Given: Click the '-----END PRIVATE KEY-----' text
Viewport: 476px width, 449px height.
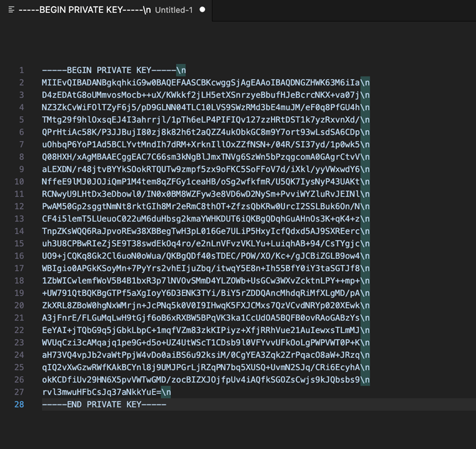Looking at the screenshot, I should click(x=104, y=404).
